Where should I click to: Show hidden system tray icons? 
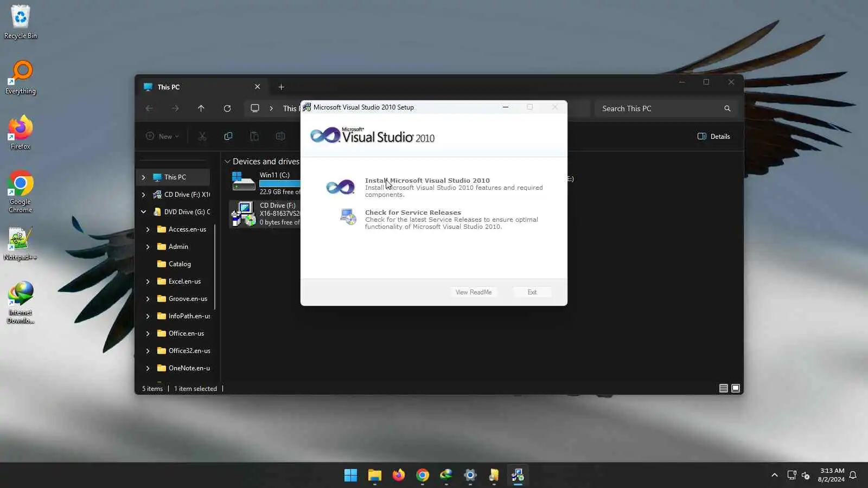(775, 476)
